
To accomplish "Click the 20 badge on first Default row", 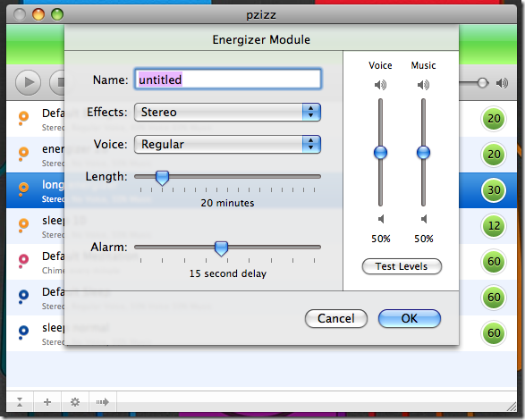I will pyautogui.click(x=494, y=119).
